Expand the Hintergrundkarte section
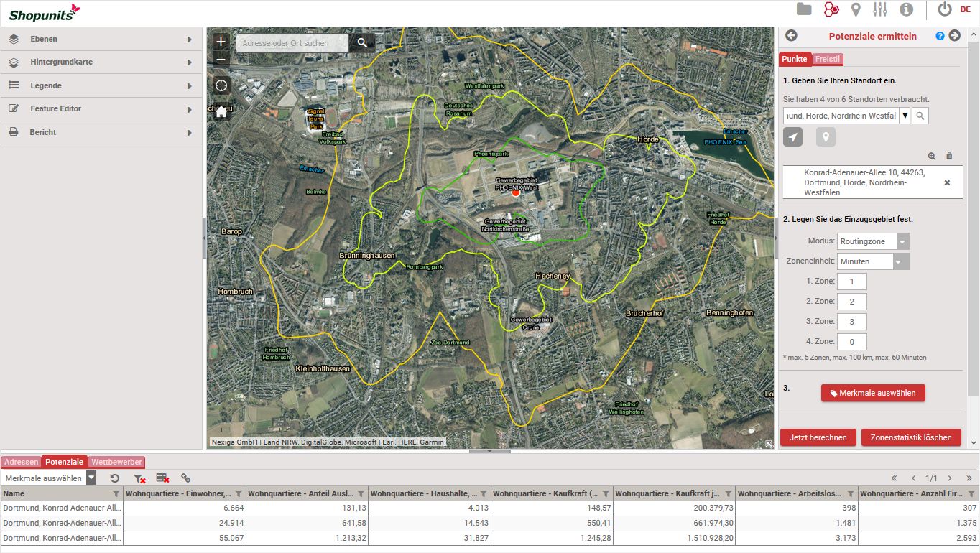The image size is (980, 553). 101,62
